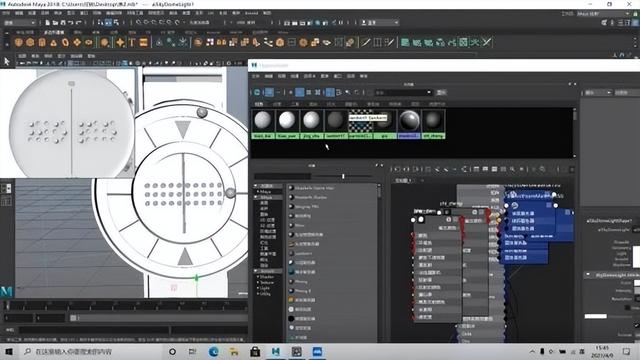Select the Utility item under Arnold
Screen dimensions: 640x360
click(265, 293)
